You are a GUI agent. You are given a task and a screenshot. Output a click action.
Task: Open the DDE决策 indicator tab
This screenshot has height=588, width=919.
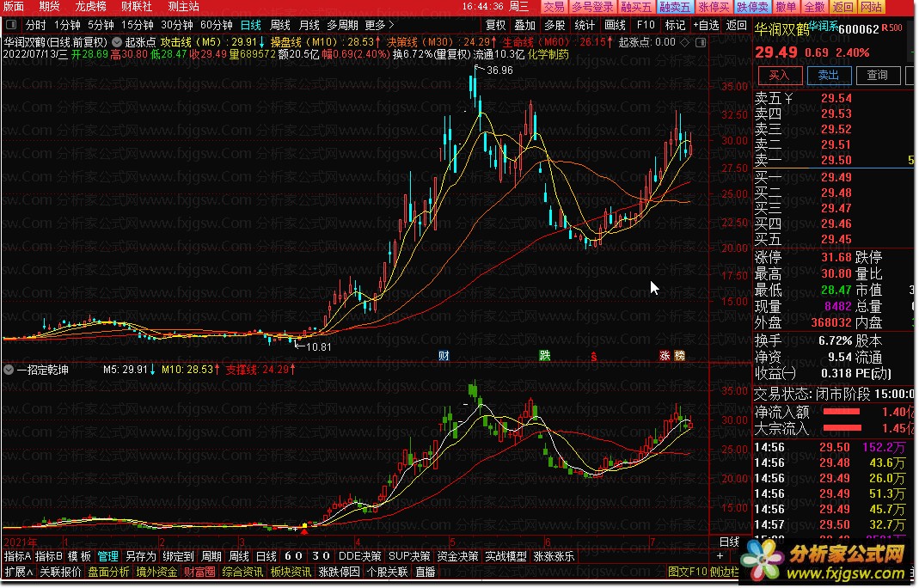pos(360,556)
